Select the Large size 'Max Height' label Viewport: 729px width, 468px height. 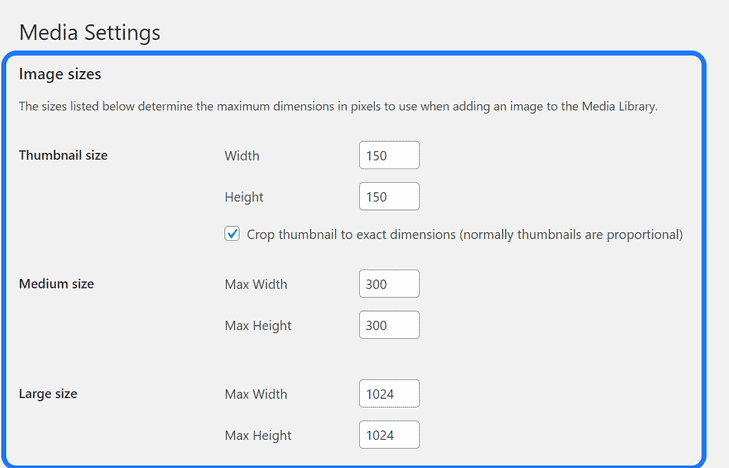coord(258,435)
